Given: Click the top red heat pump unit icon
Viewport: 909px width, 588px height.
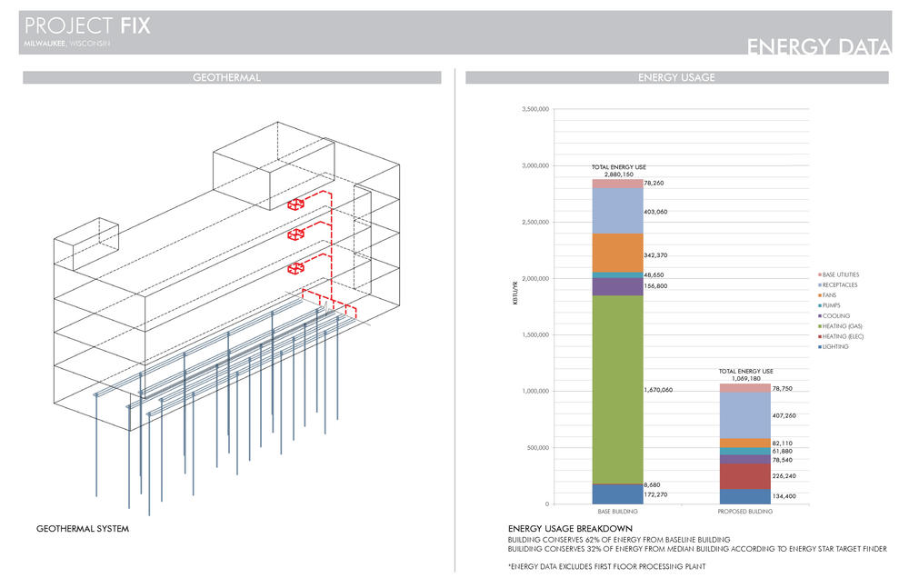Looking at the screenshot, I should coord(295,204).
